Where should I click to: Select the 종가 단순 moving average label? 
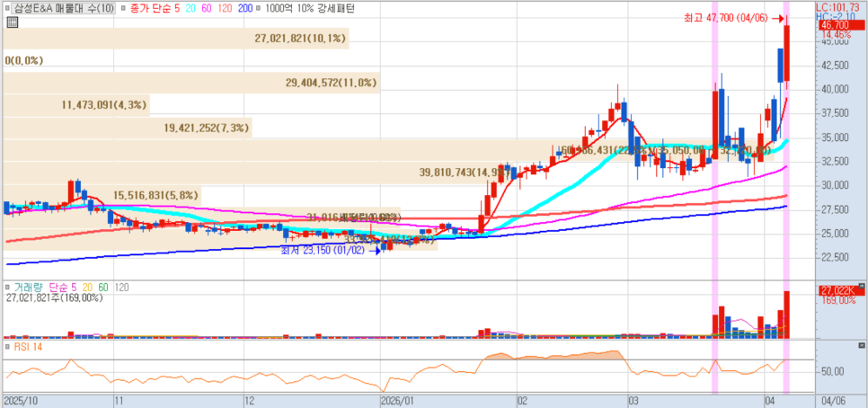[x=150, y=8]
